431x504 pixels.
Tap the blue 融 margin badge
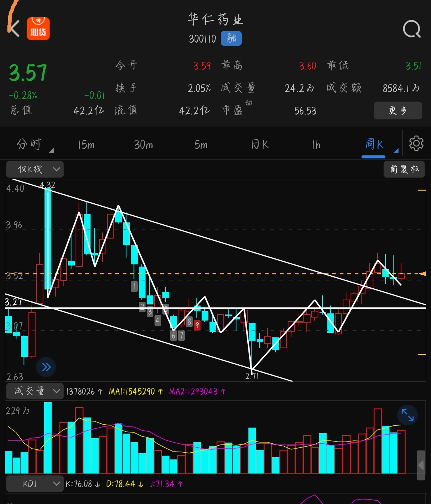(x=231, y=39)
